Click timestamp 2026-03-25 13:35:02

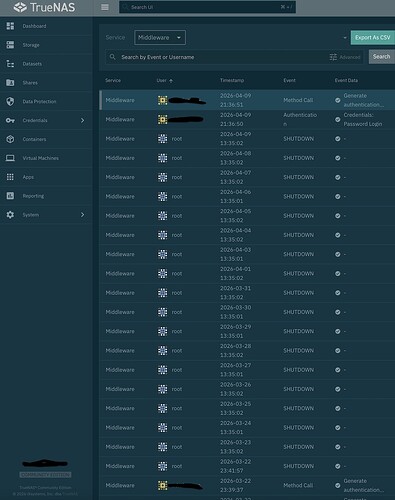pos(236,408)
